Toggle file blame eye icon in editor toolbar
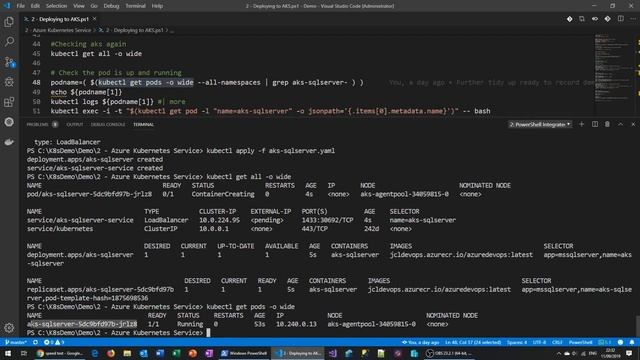Screen dimensions: 640x360 pos(595,19)
